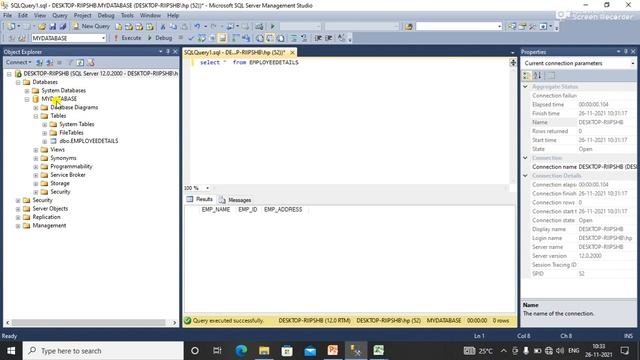Click the split editor icon at top-right of query pane

coord(513,62)
